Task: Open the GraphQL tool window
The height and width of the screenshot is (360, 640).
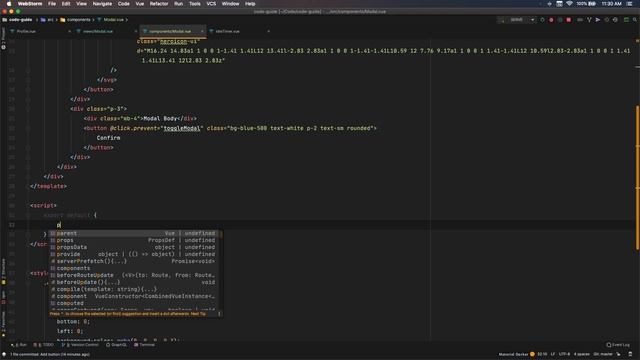Action: 116,345
